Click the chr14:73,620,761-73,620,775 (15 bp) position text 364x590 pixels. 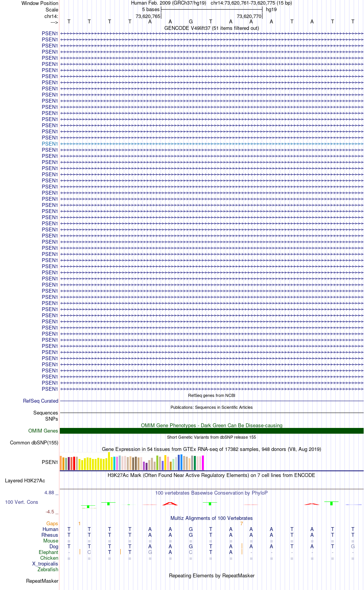[251, 3]
